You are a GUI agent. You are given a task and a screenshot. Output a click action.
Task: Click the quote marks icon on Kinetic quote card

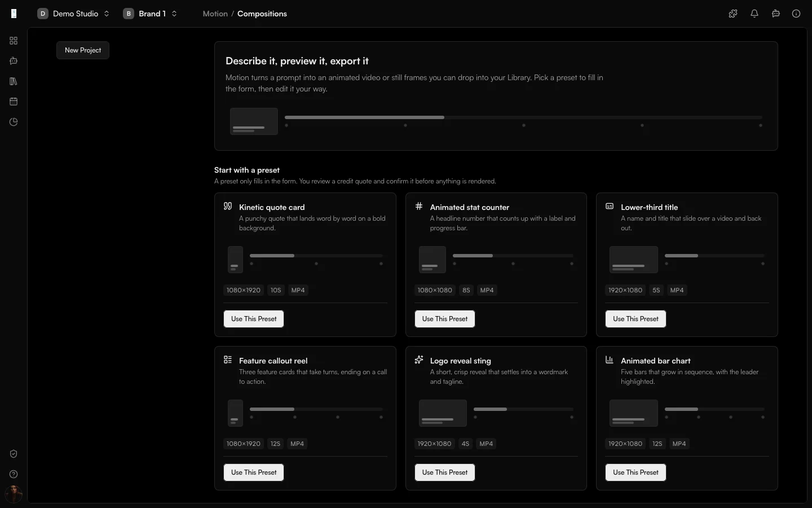coord(228,207)
